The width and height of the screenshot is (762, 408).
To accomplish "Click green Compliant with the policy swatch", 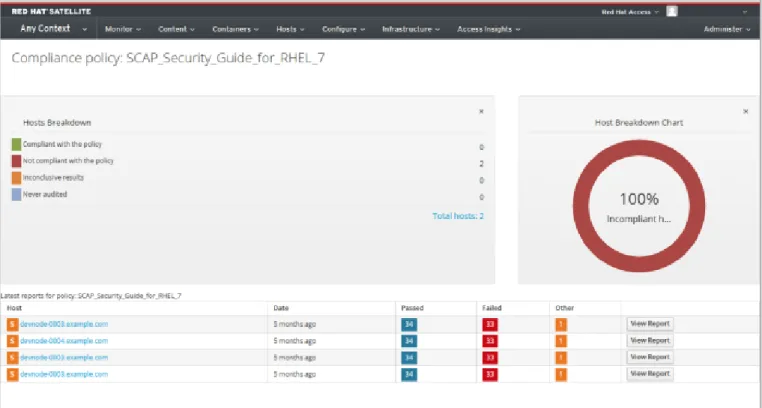I will coord(17,144).
